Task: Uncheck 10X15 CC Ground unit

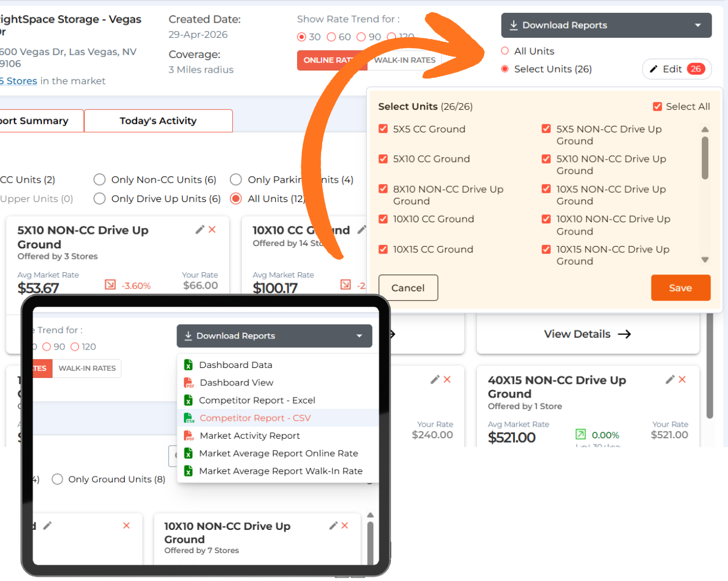Action: (383, 250)
